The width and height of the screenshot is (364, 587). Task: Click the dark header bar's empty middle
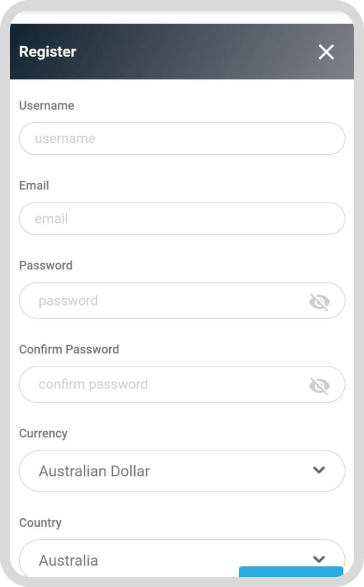pos(195,52)
